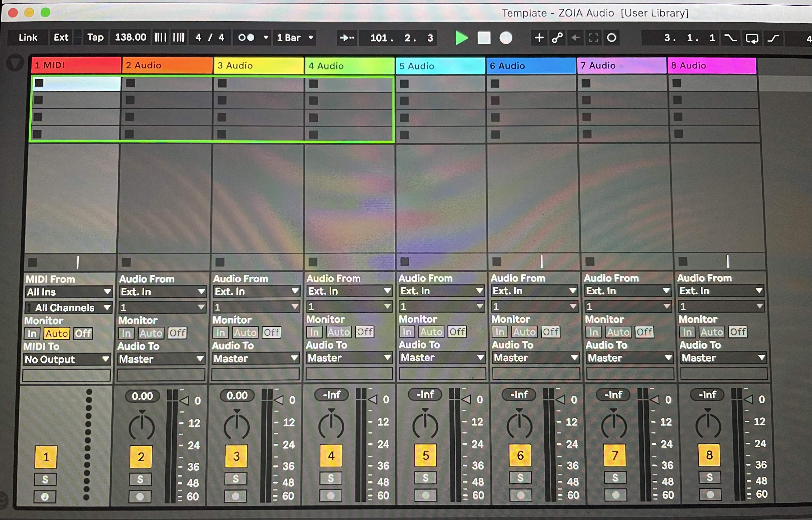812x520 pixels.
Task: Select the 2 Audio track header
Action: tap(167, 65)
